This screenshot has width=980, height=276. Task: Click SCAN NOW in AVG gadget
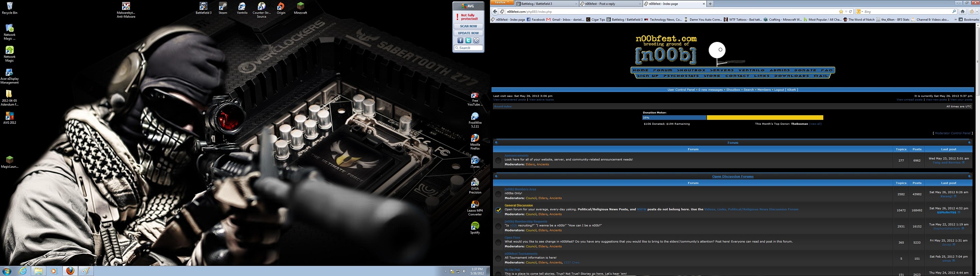(x=468, y=26)
